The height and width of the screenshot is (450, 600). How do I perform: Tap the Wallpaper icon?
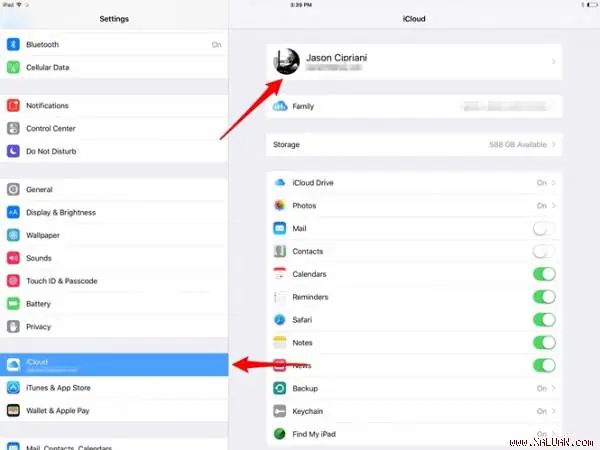click(13, 235)
